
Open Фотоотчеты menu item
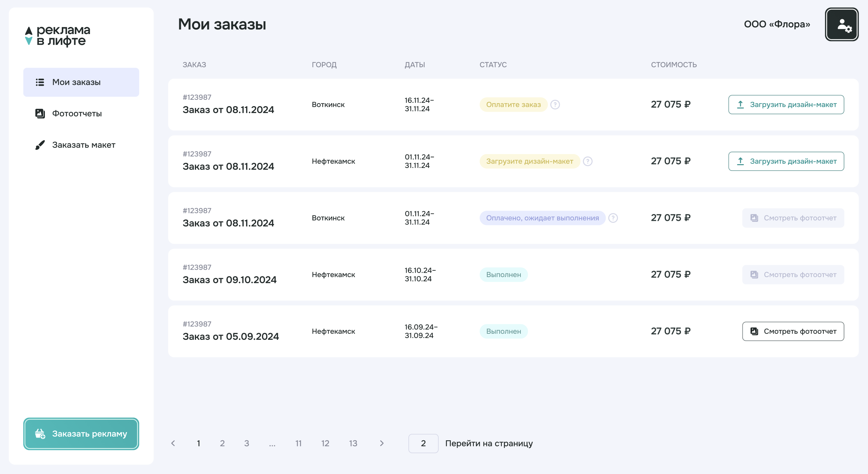(x=77, y=114)
